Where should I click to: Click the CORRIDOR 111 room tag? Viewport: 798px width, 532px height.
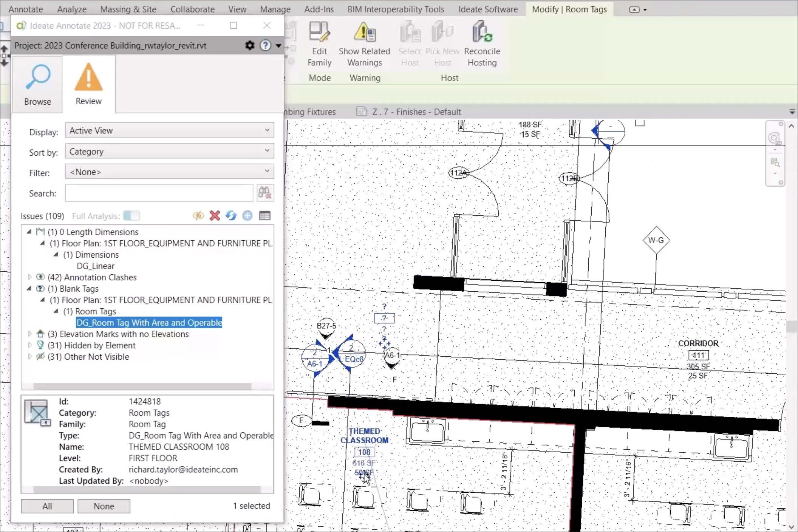click(x=698, y=359)
